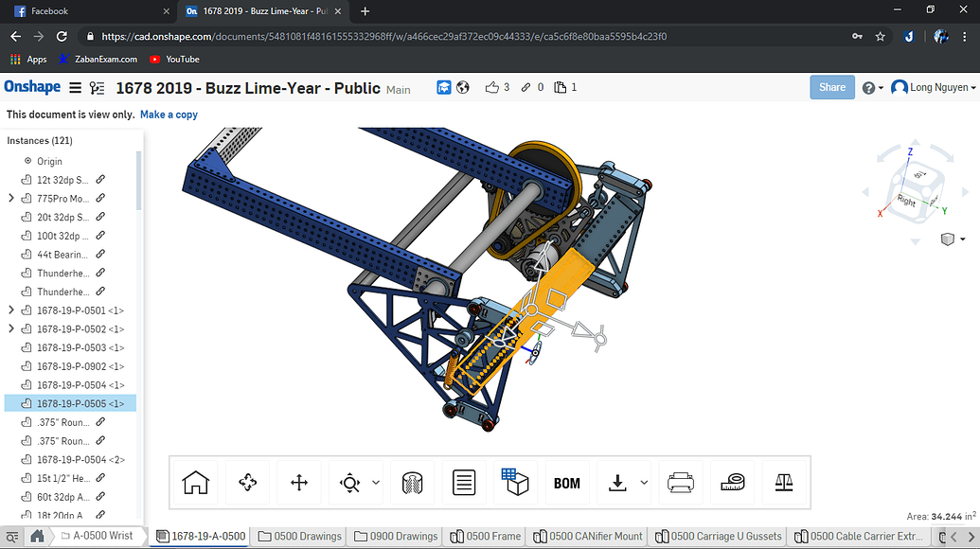
Task: Select the measure tape tool
Action: [732, 483]
